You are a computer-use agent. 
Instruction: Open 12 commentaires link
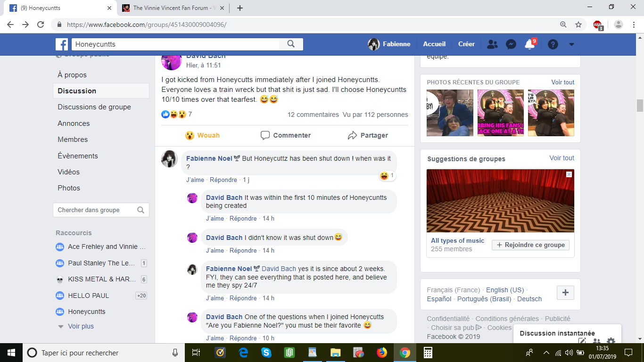pyautogui.click(x=313, y=115)
